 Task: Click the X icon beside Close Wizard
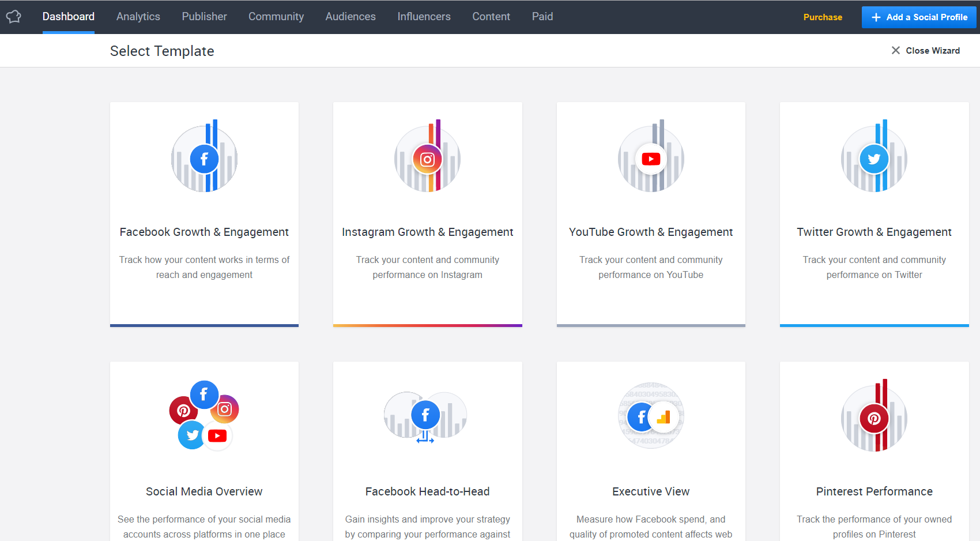pyautogui.click(x=896, y=51)
